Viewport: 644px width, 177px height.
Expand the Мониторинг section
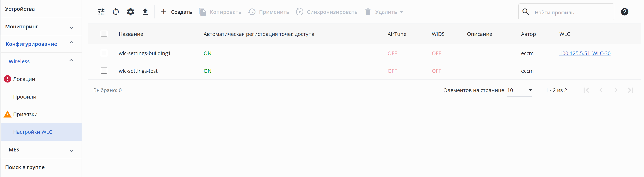coord(71,27)
